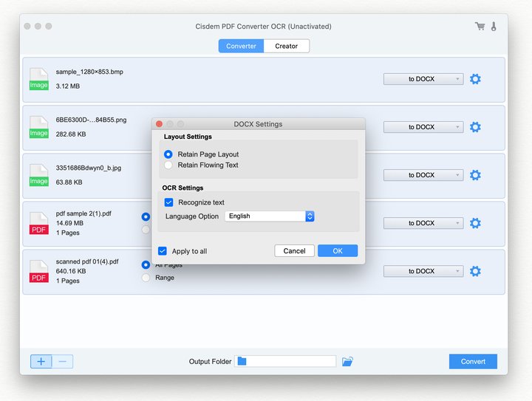Open settings gear for scanned pdf 01(4).pdf
The width and height of the screenshot is (532, 401).
coord(475,271)
